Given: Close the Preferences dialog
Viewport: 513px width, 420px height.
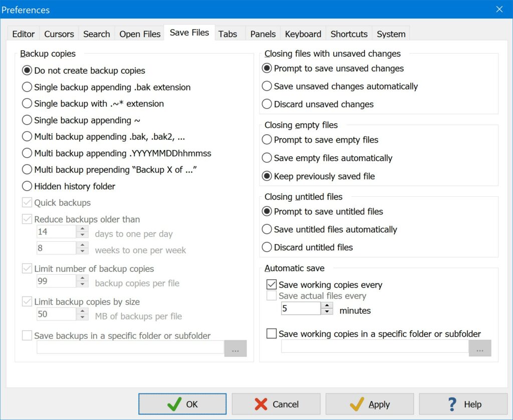Looking at the screenshot, I should pyautogui.click(x=499, y=9).
